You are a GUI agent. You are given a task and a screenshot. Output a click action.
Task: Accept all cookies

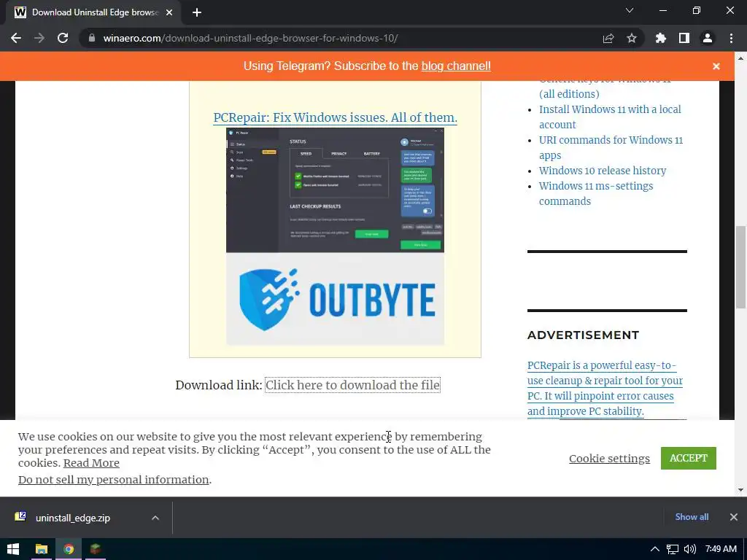click(x=689, y=458)
